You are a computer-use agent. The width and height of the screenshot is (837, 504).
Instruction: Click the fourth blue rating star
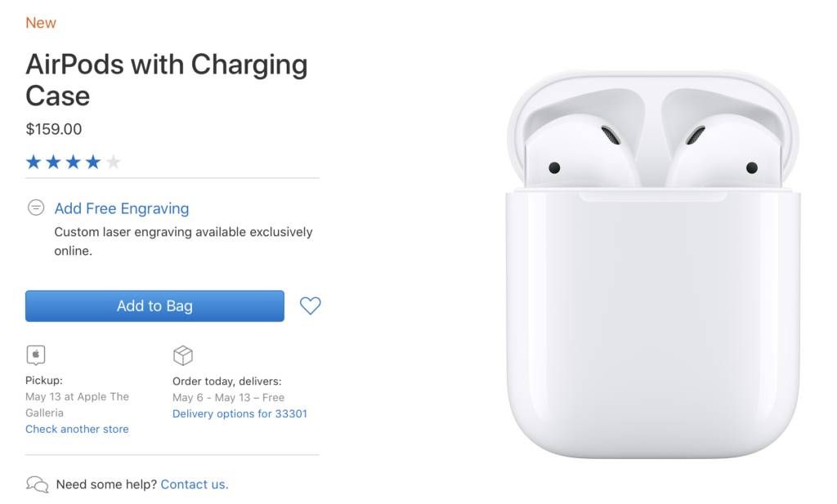93,162
